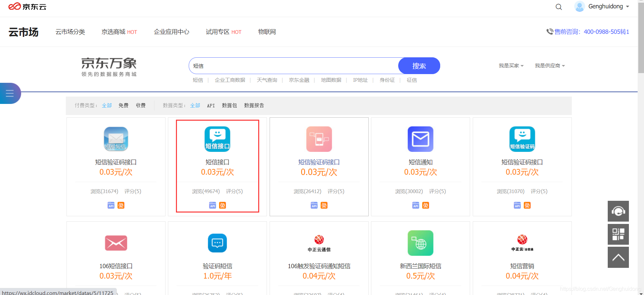Filter data type by 数据包

click(x=229, y=106)
